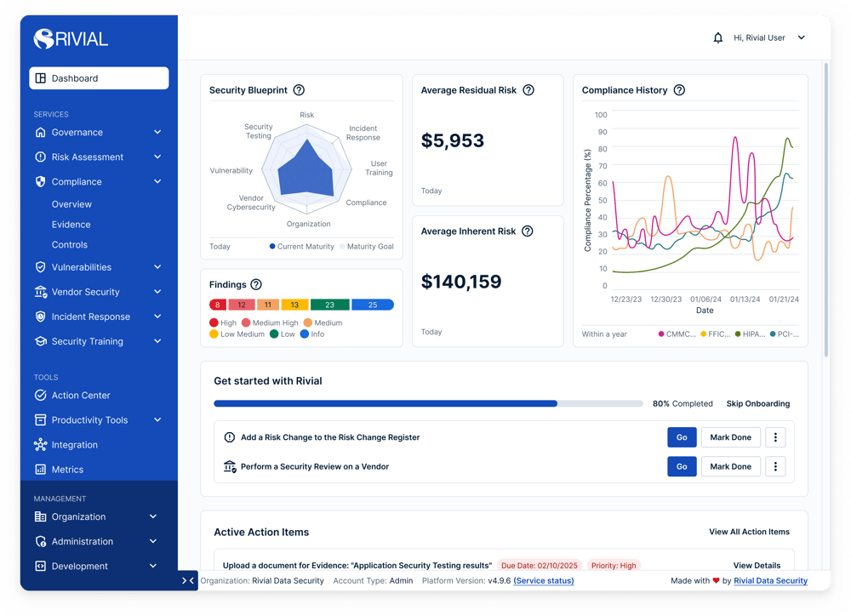Toggle PCI series in compliance legend
Viewport: 851px width, 616px height.
coord(785,334)
